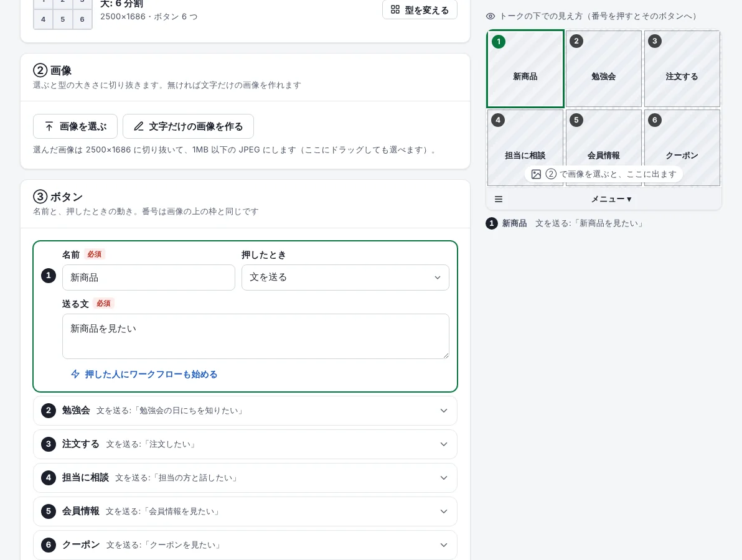Click the layout template thumbnail grid
This screenshot has width=742, height=560.
coord(62,14)
